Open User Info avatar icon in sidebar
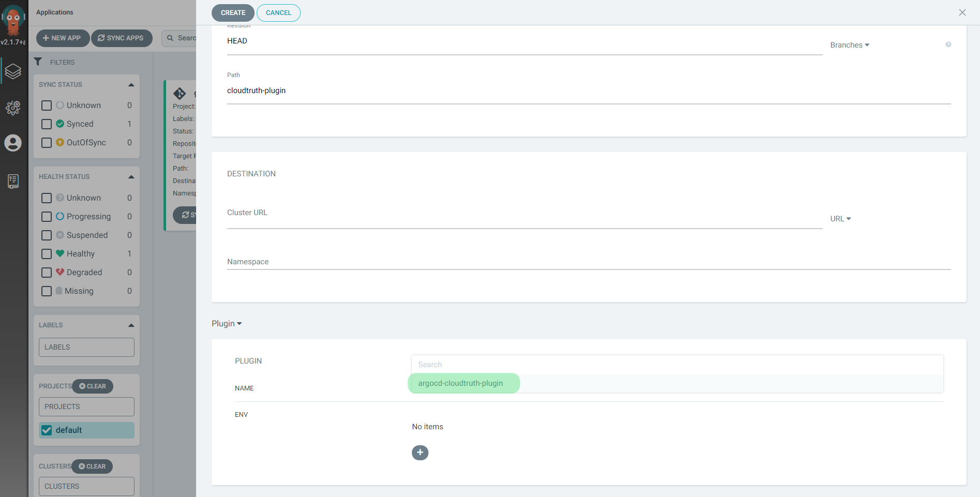 point(13,143)
